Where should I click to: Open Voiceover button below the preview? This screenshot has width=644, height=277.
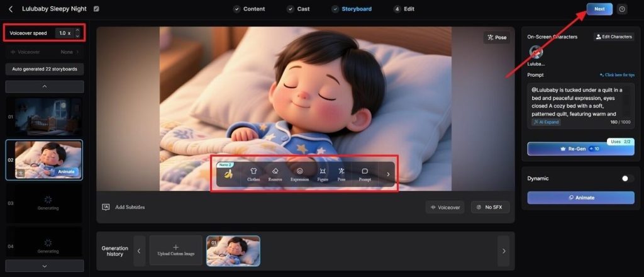point(445,208)
